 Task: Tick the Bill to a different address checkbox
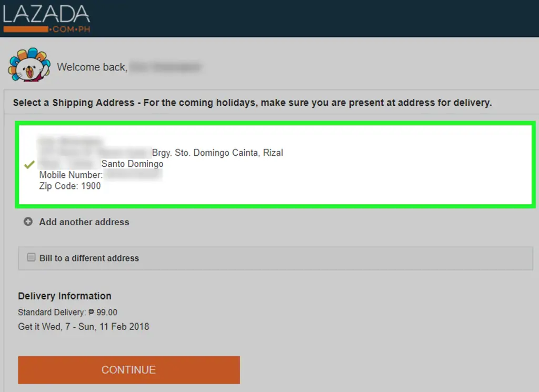point(31,257)
